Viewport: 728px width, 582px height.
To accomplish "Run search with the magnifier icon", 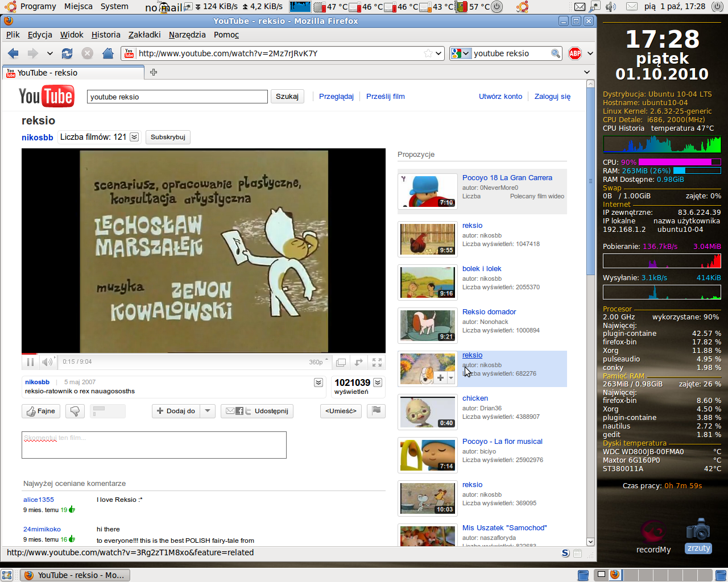I will click(x=556, y=53).
